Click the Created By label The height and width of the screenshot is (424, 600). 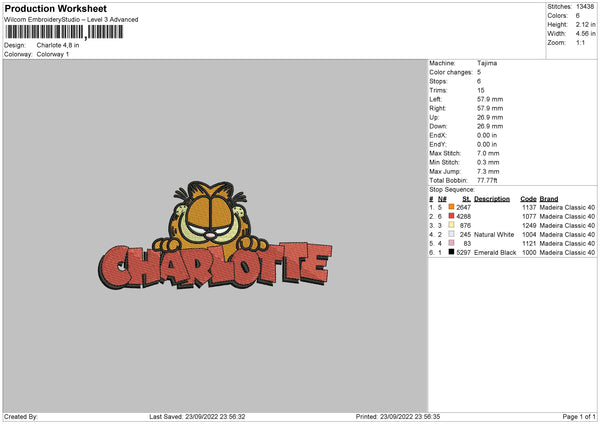pyautogui.click(x=21, y=416)
